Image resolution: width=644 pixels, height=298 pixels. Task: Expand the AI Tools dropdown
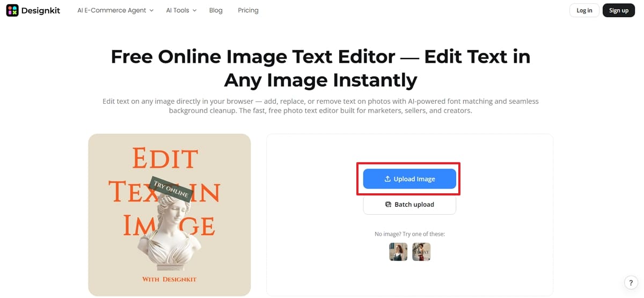(181, 10)
